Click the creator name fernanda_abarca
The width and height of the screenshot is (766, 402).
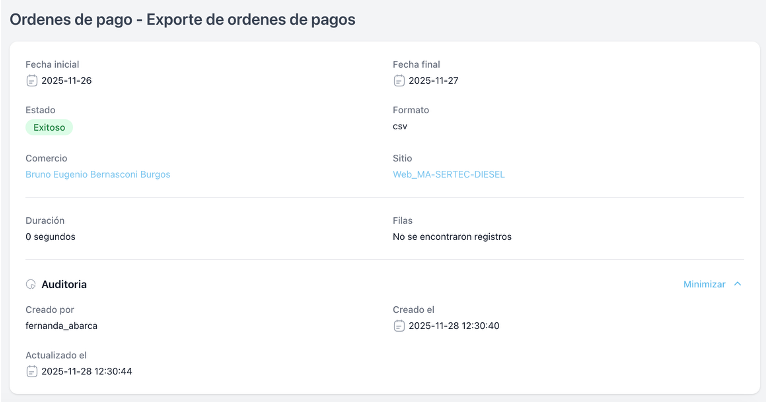pyautogui.click(x=61, y=326)
